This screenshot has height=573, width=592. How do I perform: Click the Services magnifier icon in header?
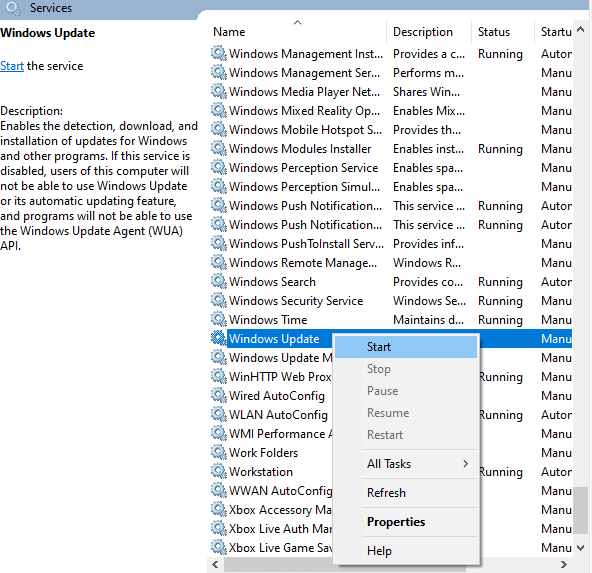tap(13, 8)
